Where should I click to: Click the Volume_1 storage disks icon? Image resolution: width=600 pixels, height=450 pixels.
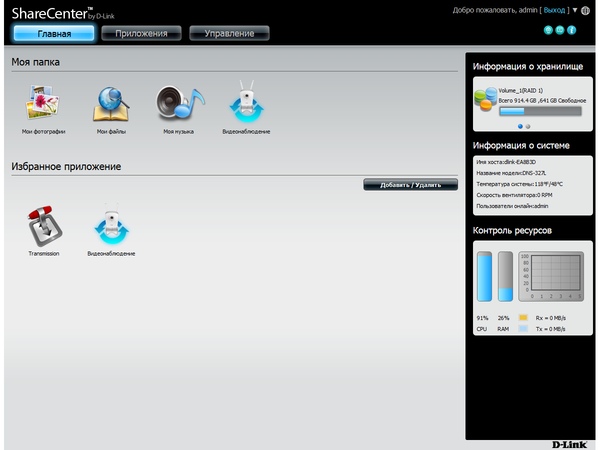[x=486, y=99]
